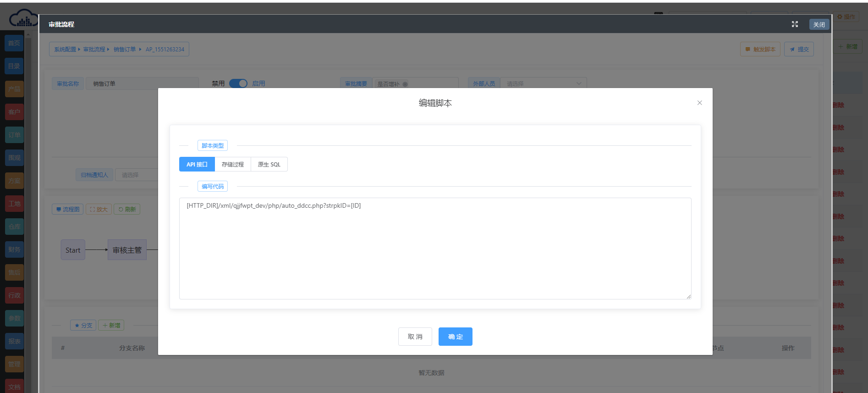The image size is (868, 393).
Task: Open the 首页 sidebar icon
Action: (x=14, y=43)
